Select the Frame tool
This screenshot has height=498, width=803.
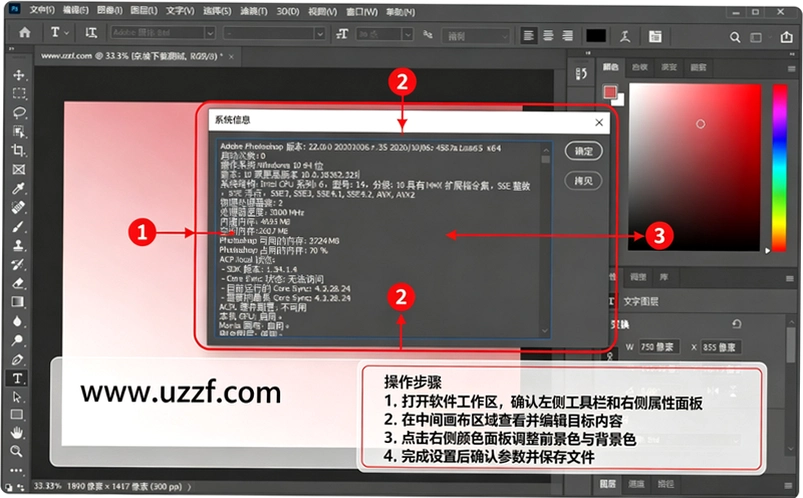pyautogui.click(x=19, y=170)
